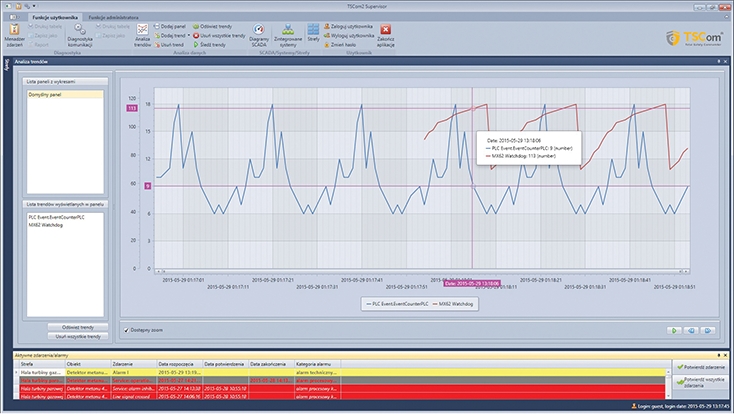
Task: Click Potwierdź wszystkie zdarzenia button
Action: click(x=700, y=383)
